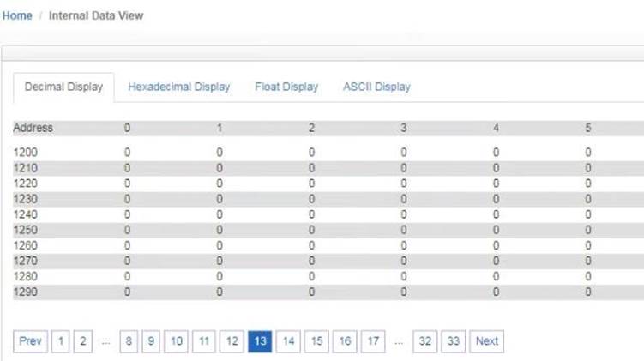Image resolution: width=644 pixels, height=361 pixels.
Task: Navigate to page 11
Action: [x=204, y=341]
